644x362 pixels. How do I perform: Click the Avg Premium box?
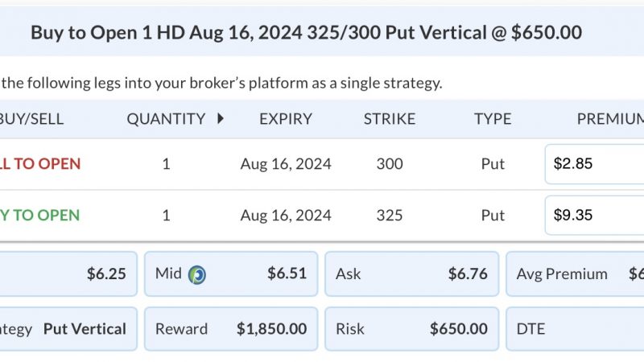tap(575, 274)
